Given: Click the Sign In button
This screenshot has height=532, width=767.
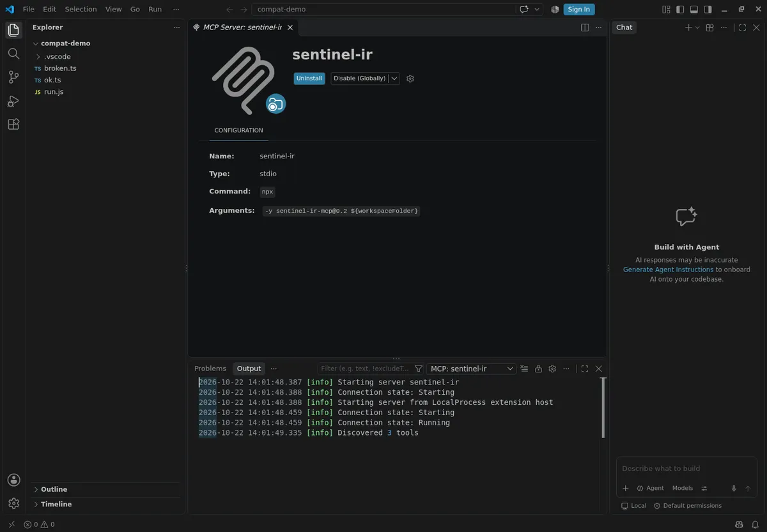Looking at the screenshot, I should [x=579, y=9].
